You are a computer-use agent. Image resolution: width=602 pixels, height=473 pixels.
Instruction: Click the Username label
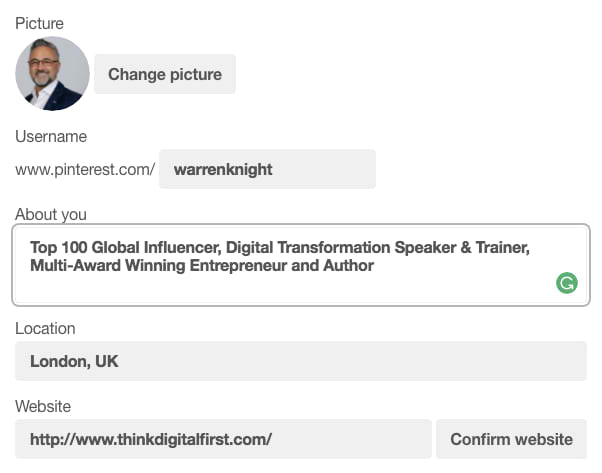pos(51,137)
